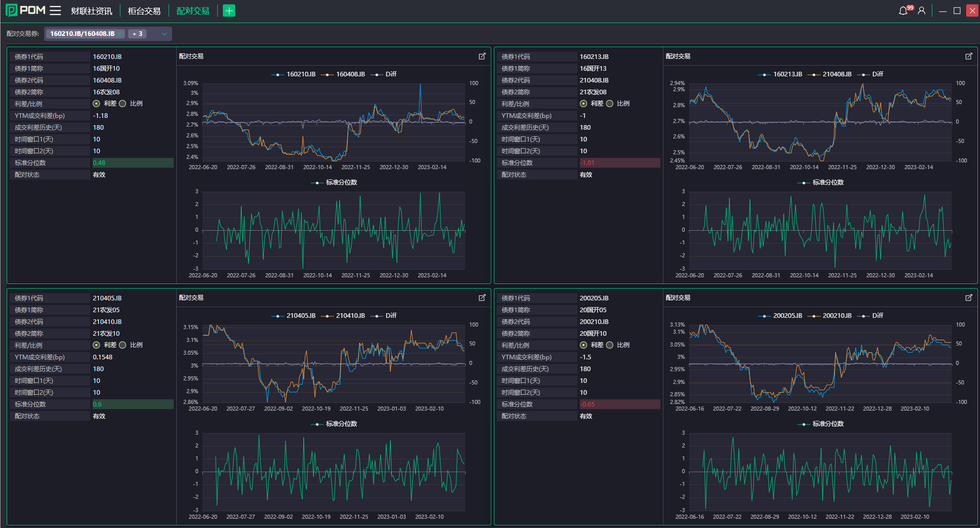Toggle Diff series in 160210.IB chart legend
Screen dimensions: 980x528
(x=384, y=74)
